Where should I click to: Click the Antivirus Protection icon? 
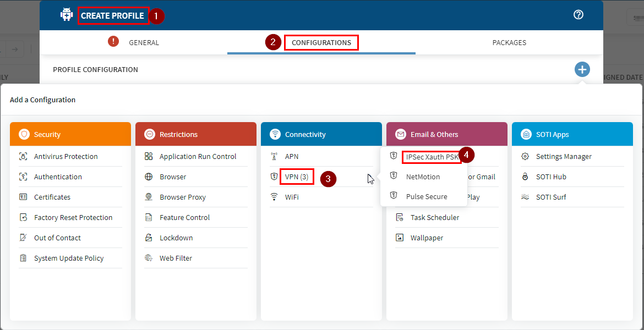[23, 157]
